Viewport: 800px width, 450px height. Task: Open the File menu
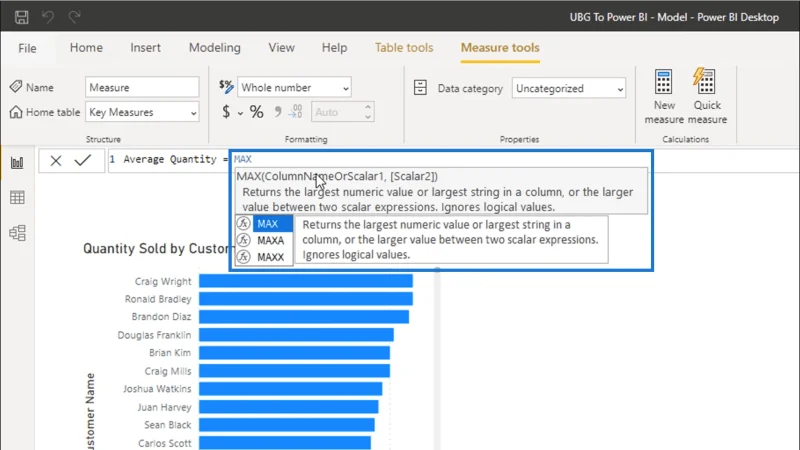point(27,48)
